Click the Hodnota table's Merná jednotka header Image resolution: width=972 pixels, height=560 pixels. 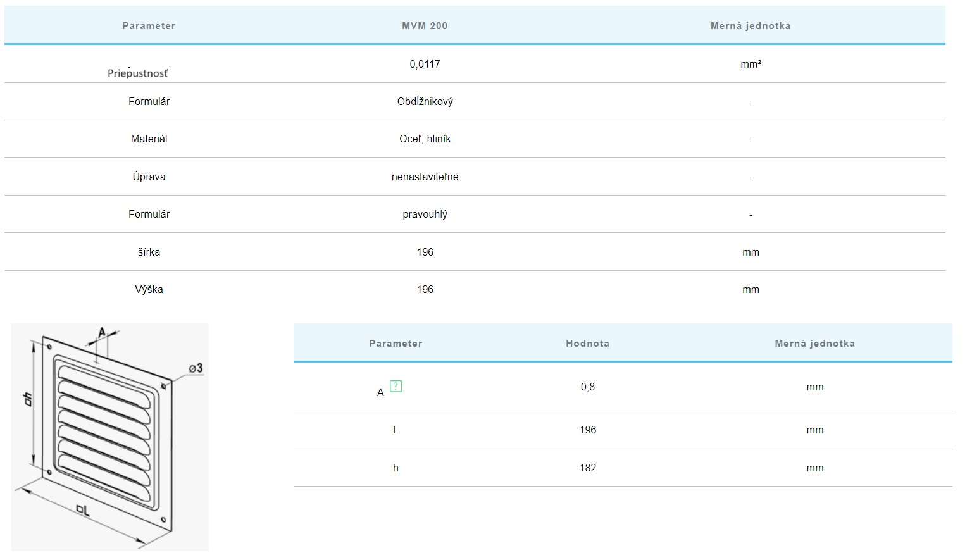pyautogui.click(x=814, y=344)
